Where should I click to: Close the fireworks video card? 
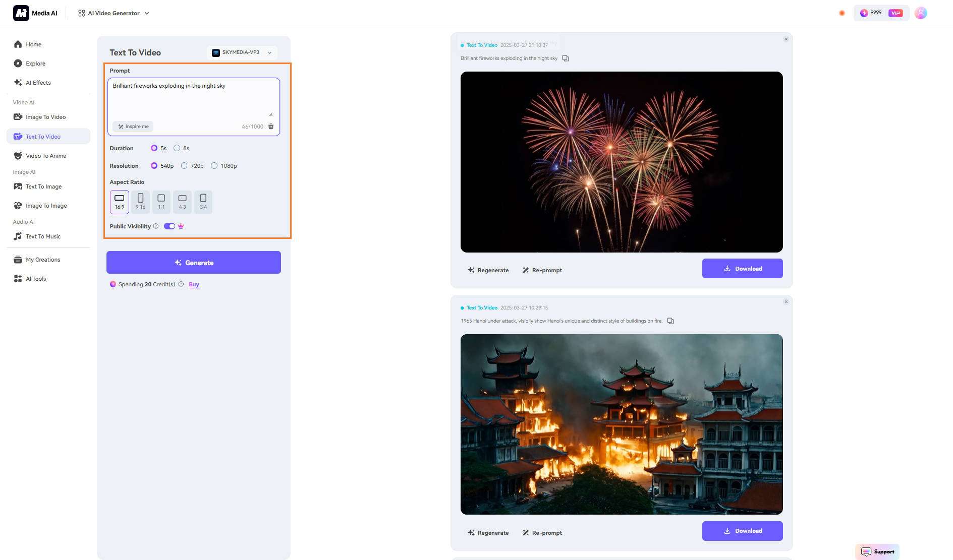tap(786, 39)
